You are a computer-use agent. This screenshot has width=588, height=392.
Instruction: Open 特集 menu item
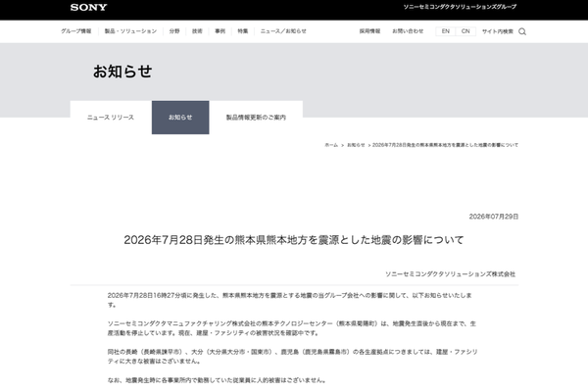243,31
